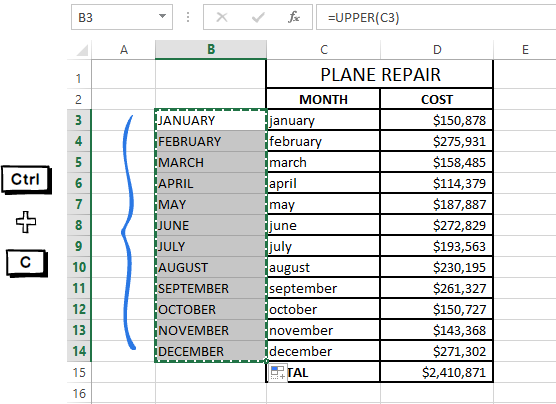This screenshot has width=556, height=404.
Task: Select column A header
Action: [123, 50]
